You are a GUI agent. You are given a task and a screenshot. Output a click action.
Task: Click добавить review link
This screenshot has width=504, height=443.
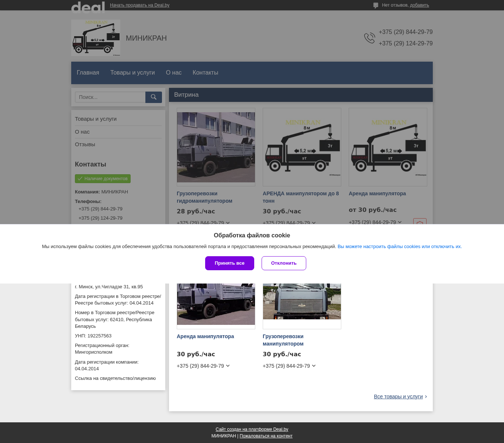pyautogui.click(x=420, y=5)
